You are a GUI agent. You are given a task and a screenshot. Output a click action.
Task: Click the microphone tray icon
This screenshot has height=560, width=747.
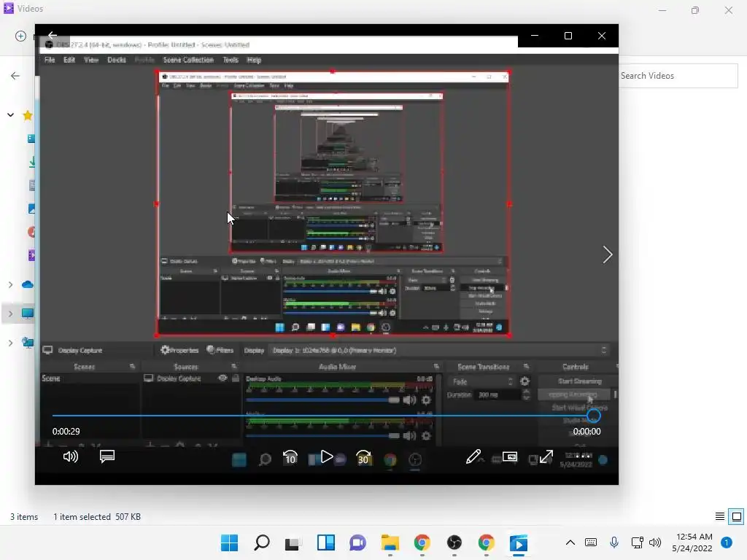coord(614,542)
